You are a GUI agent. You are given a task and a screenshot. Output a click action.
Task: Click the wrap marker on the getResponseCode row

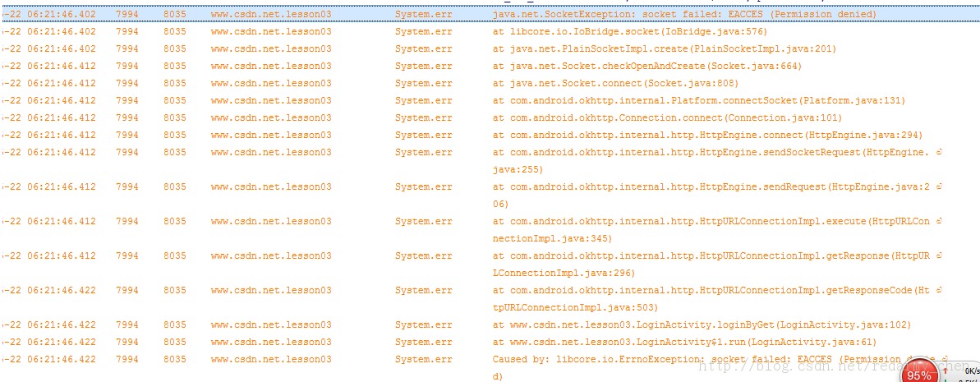(x=940, y=290)
